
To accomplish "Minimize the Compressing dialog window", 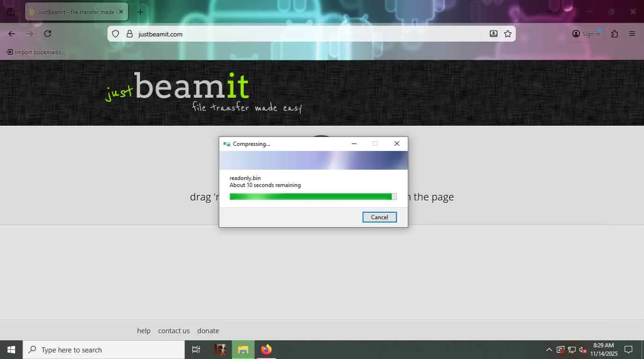I will 354,144.
